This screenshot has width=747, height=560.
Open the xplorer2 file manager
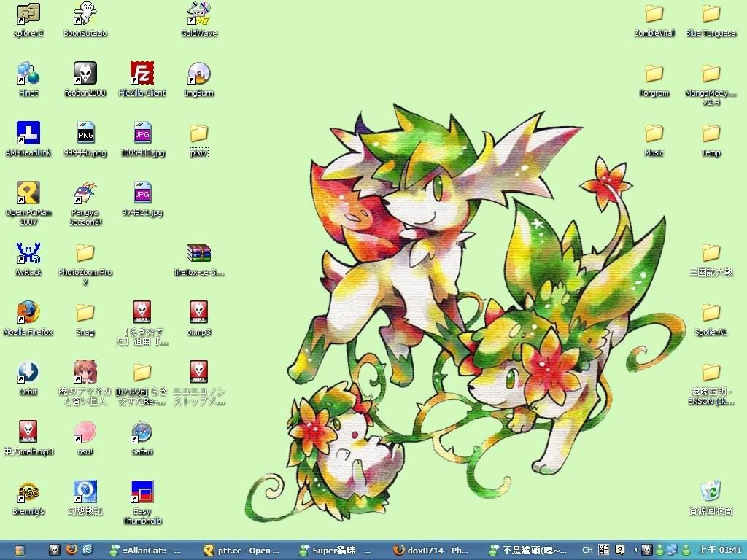coord(28,13)
